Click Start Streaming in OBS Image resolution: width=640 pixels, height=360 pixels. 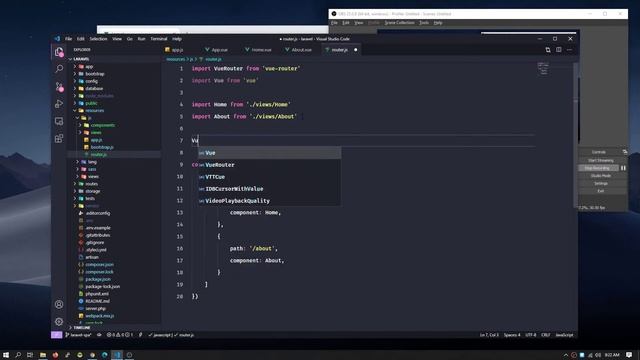tap(600, 160)
